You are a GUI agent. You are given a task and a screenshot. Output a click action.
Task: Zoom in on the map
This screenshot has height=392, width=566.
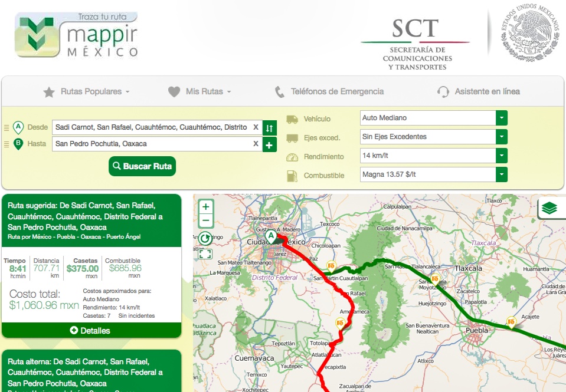205,207
